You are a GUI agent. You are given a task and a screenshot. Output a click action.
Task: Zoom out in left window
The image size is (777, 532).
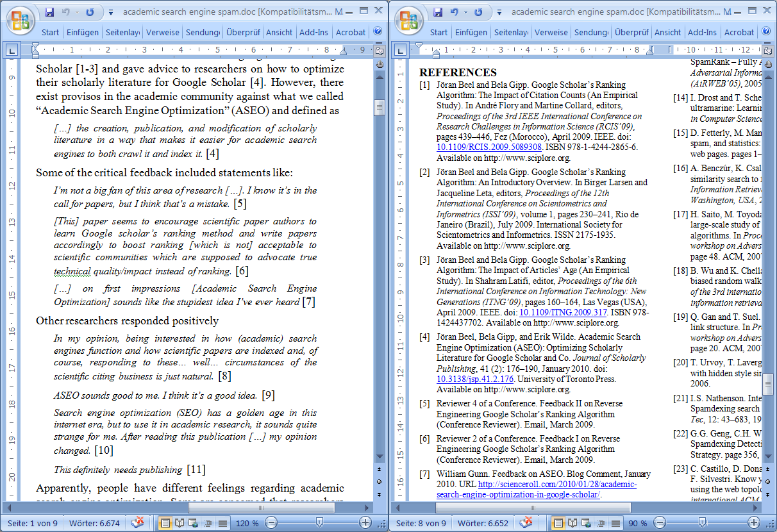click(271, 523)
